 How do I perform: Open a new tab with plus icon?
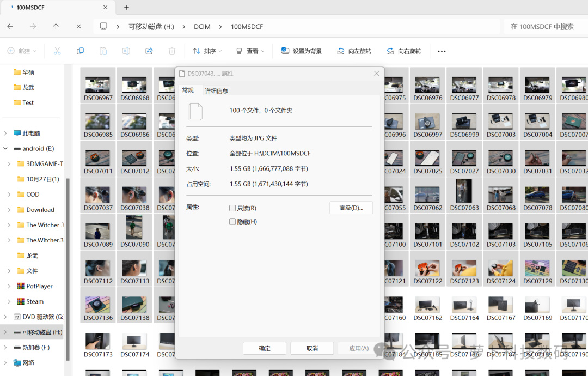coord(126,7)
